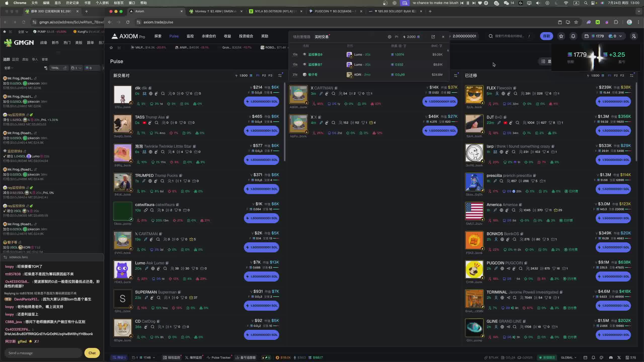Open 新币 tab in GMGN window

tap(55, 43)
